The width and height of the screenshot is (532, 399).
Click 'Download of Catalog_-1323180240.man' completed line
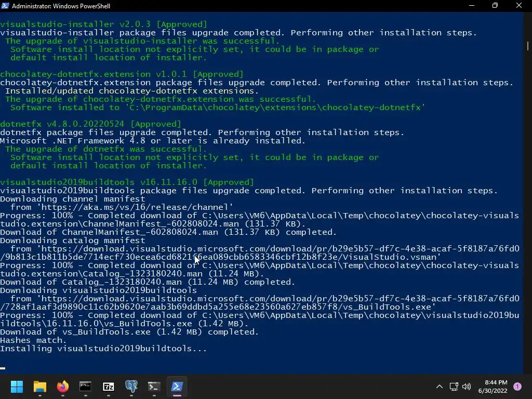[148, 282]
